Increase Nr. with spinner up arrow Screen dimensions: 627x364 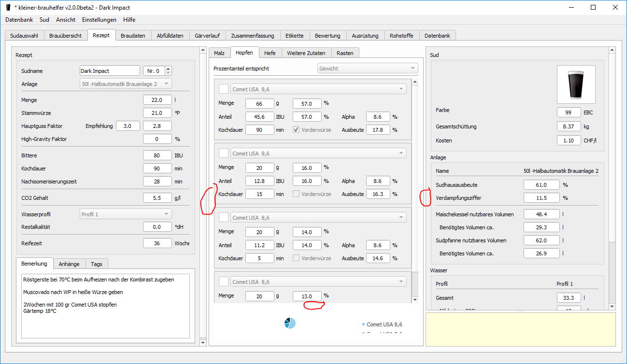click(169, 69)
